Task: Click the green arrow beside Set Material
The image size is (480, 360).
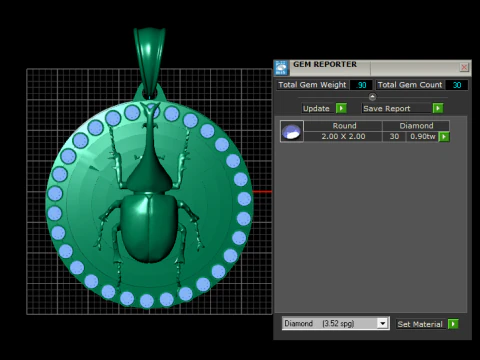Action: point(453,324)
